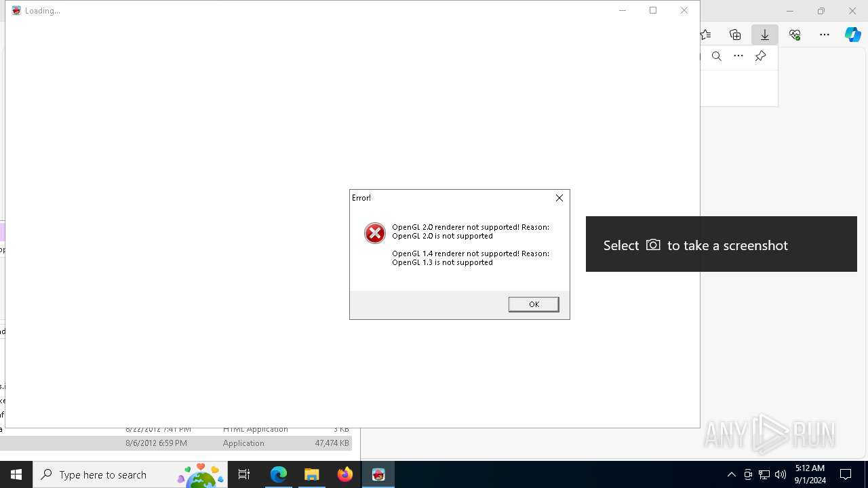Click OK in the Error dialog
Viewport: 868px width, 488px height.
(534, 304)
